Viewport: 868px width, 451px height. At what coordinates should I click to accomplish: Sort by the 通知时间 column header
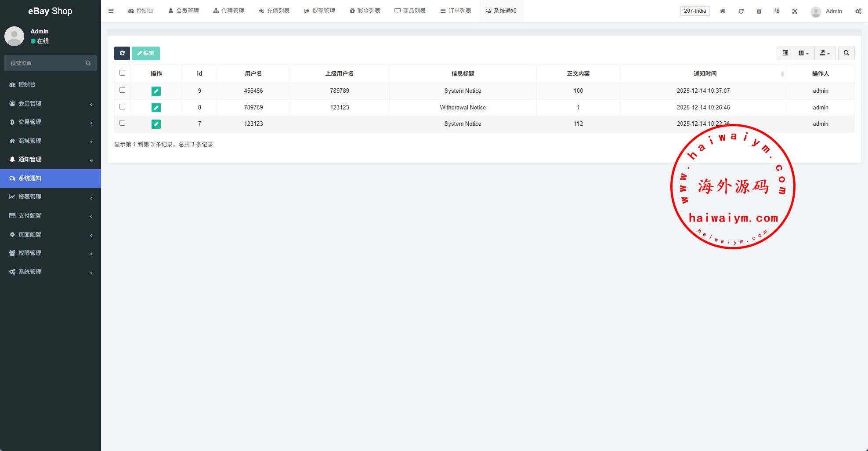705,73
